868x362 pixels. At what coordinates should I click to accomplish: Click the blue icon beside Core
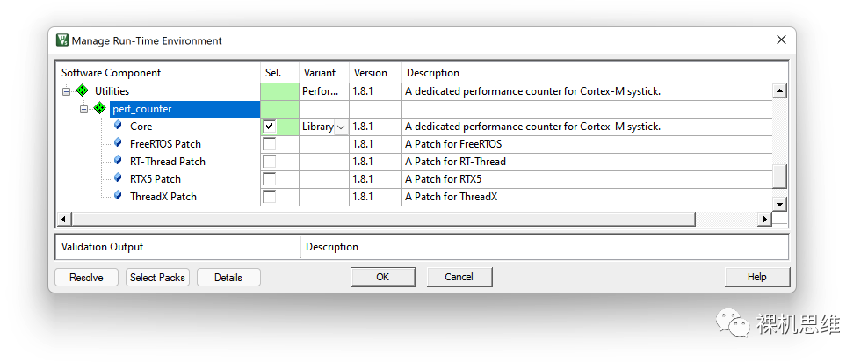(x=118, y=127)
